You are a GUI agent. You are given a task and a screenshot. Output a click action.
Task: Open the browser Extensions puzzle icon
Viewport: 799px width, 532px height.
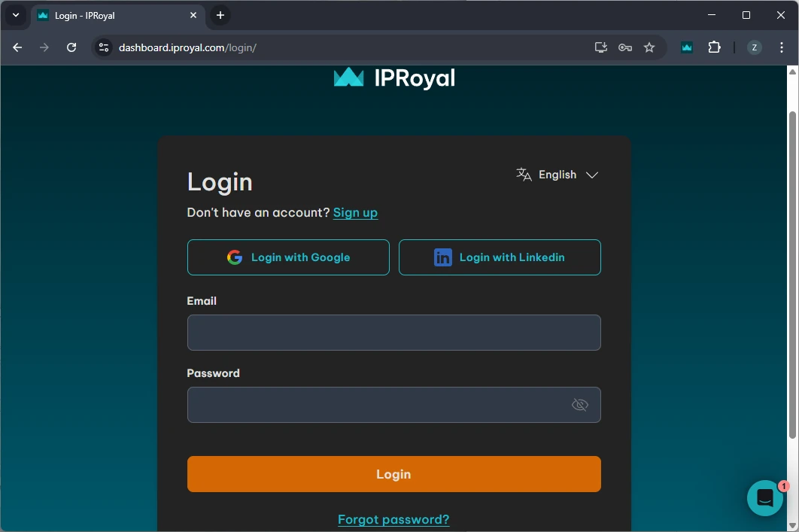(714, 47)
